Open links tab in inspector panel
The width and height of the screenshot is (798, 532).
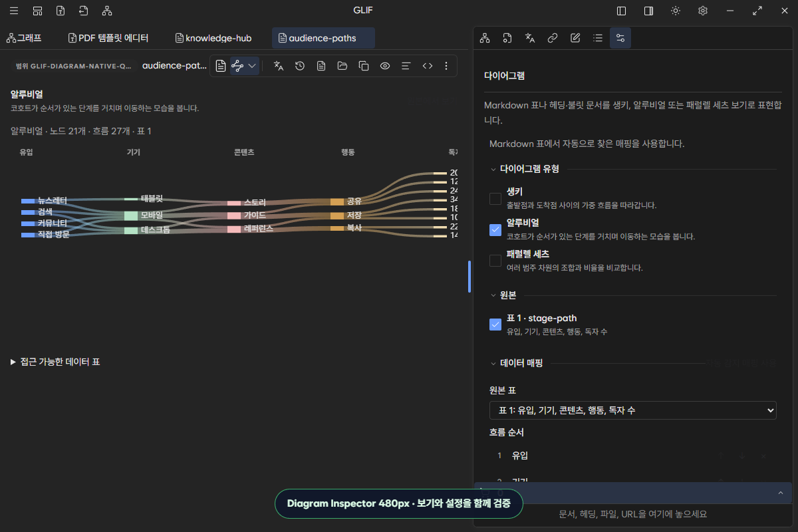tap(553, 38)
